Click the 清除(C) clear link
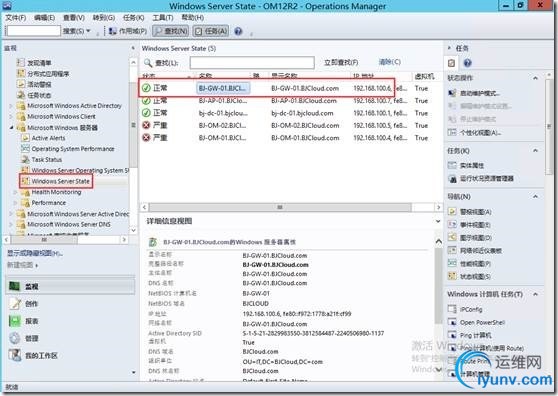Screen dimensions: 558x396 point(390,62)
